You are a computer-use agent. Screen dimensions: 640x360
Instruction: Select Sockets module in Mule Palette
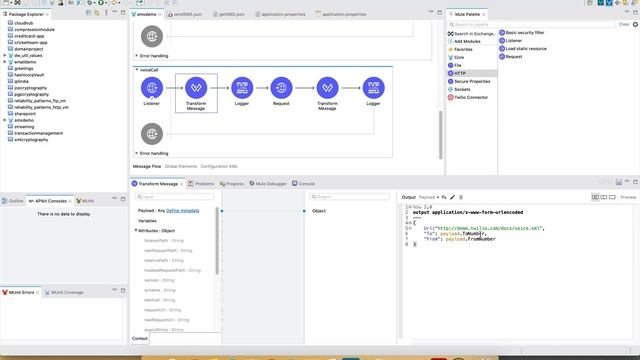pyautogui.click(x=459, y=89)
